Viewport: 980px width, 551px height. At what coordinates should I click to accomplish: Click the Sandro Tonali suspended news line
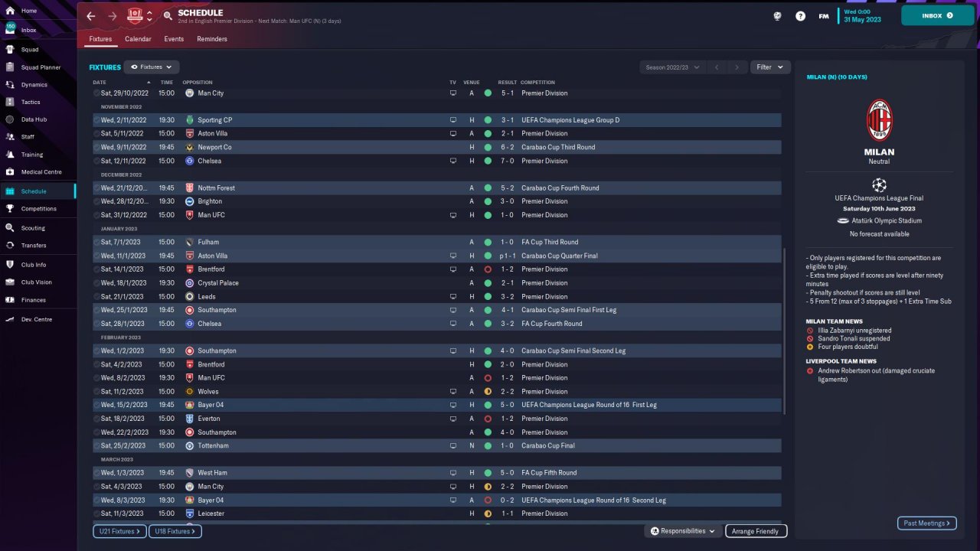pyautogui.click(x=852, y=338)
